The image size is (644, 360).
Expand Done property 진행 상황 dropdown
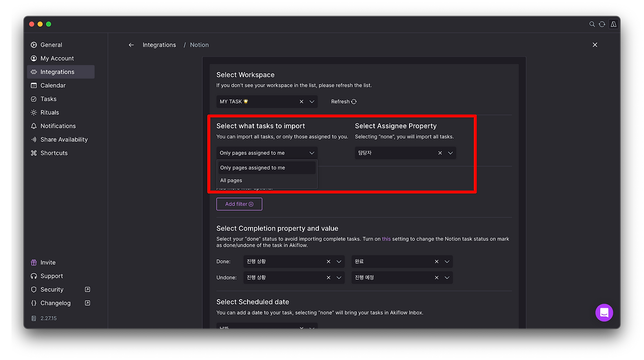coord(339,262)
